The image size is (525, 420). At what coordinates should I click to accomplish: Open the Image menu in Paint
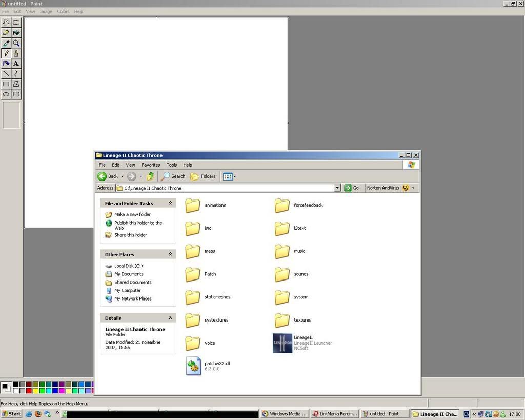[x=46, y=11]
